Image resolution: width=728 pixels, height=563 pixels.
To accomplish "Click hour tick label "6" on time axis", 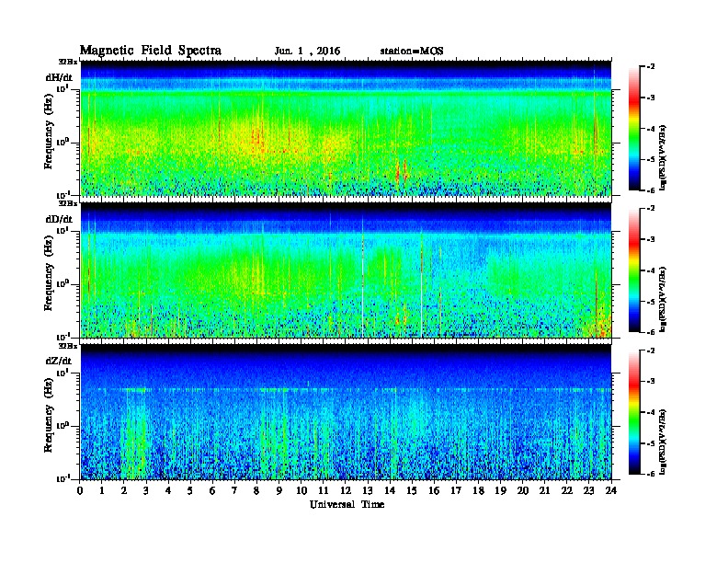I will pos(212,490).
